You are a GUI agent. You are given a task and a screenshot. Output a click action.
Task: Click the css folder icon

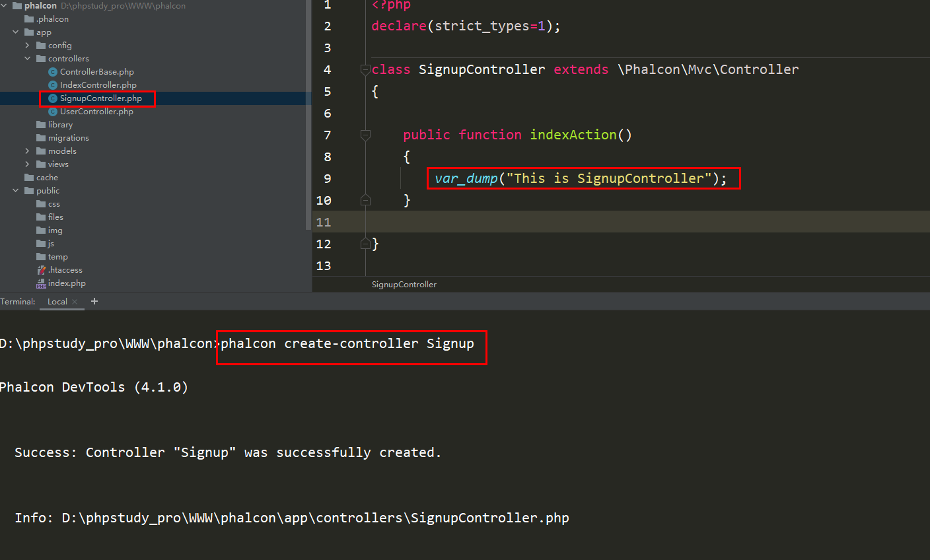[x=41, y=204]
